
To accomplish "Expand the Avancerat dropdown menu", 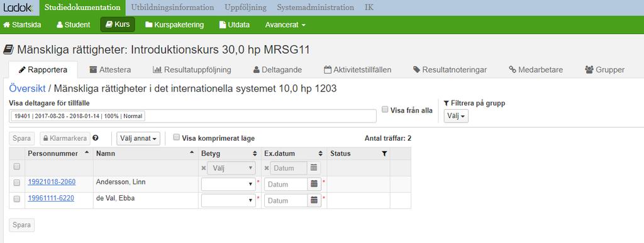I will point(285,24).
